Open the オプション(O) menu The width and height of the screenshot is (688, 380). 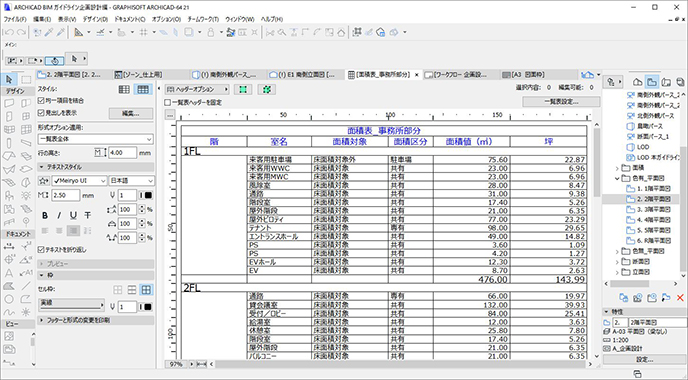point(166,19)
